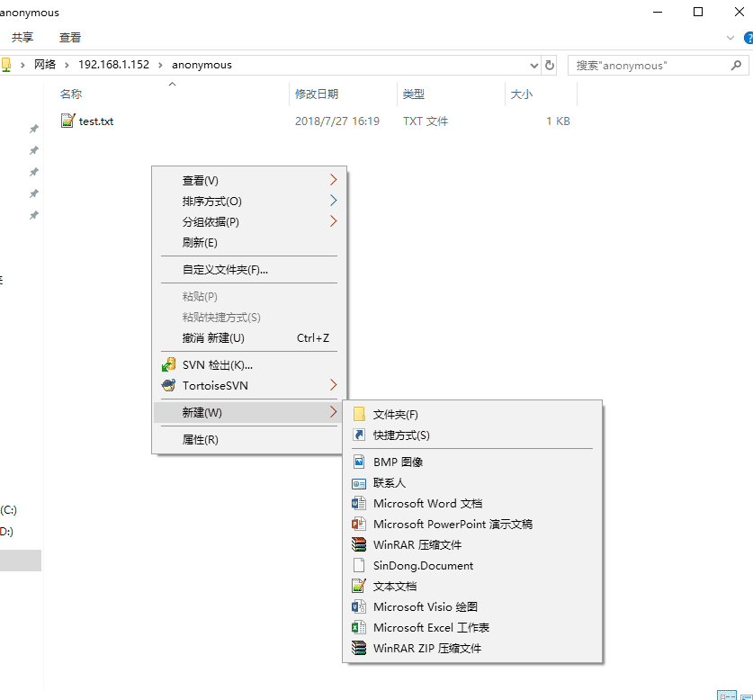The width and height of the screenshot is (753, 700).
Task: Click the Microsoft Excel 工作表 icon
Action: pos(359,627)
